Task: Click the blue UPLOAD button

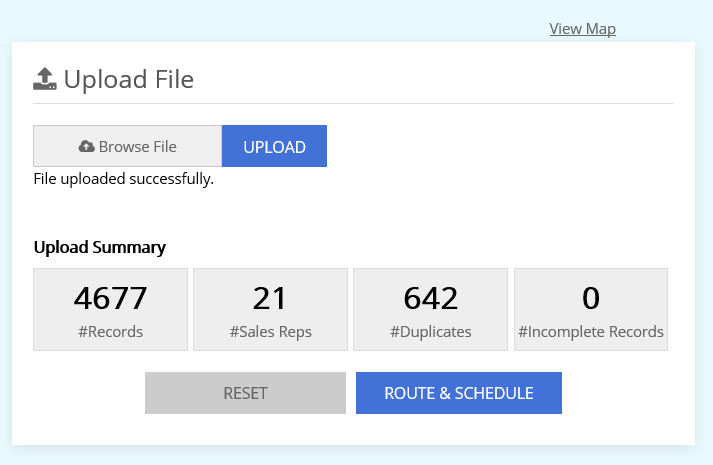Action: pyautogui.click(x=274, y=146)
